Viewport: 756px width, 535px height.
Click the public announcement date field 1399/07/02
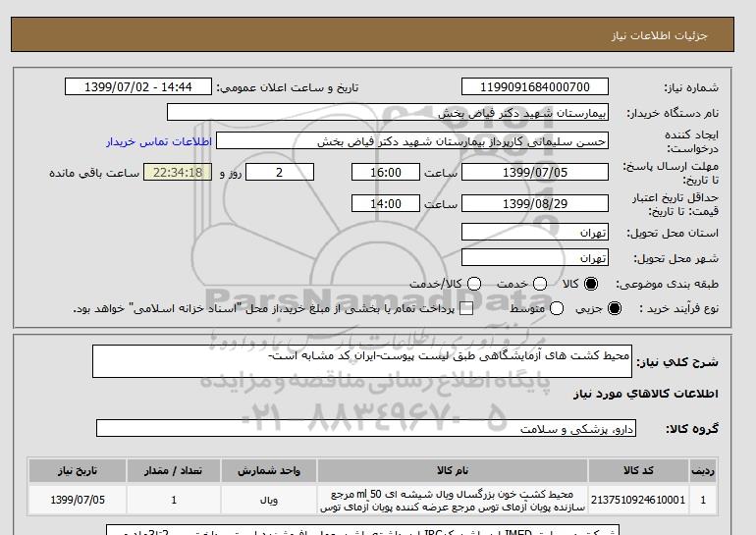point(138,86)
